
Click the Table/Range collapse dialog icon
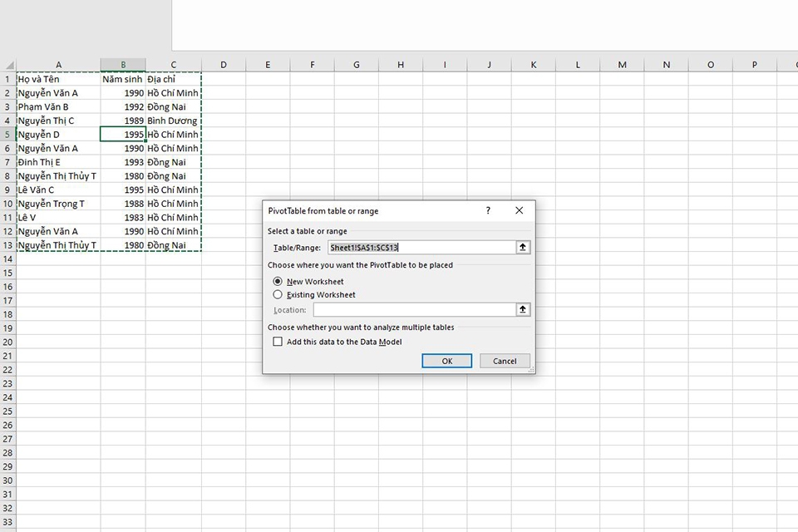click(x=523, y=248)
